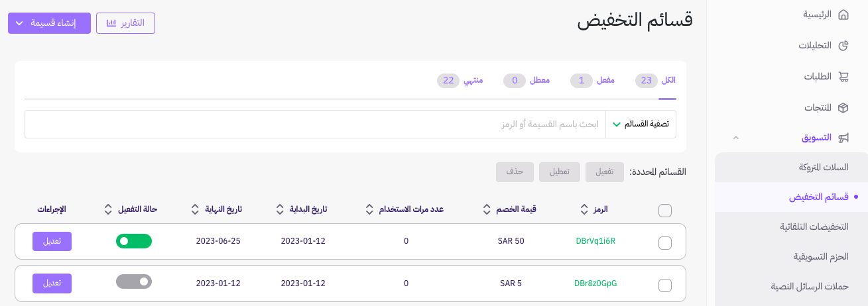868x306 pixels.
Task: Switch to the منتهي expired tab
Action: (x=460, y=80)
